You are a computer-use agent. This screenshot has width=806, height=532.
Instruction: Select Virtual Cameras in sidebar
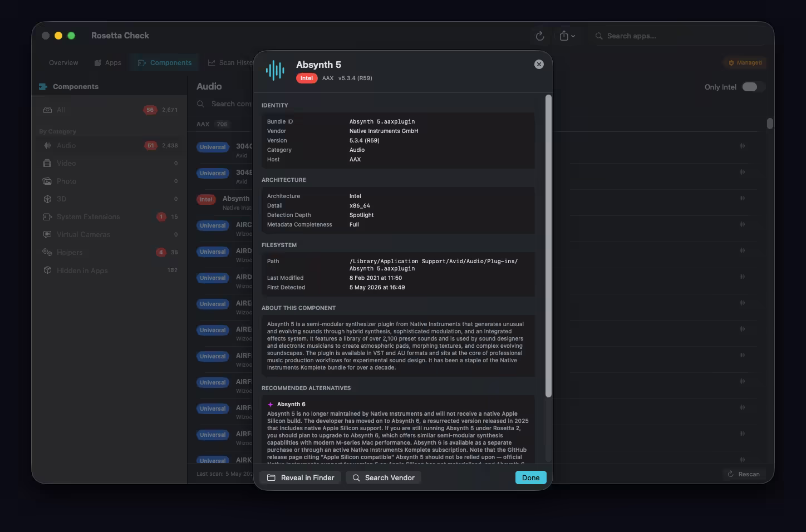pos(110,235)
